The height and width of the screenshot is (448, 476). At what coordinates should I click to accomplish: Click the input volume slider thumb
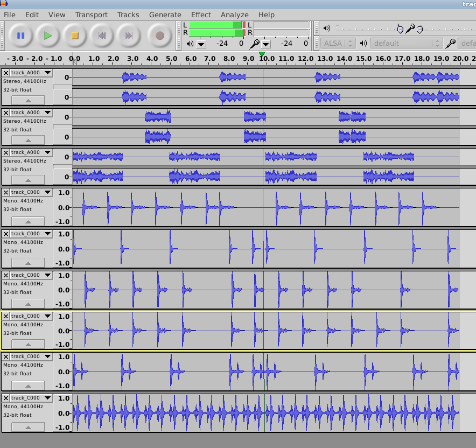pos(420,29)
